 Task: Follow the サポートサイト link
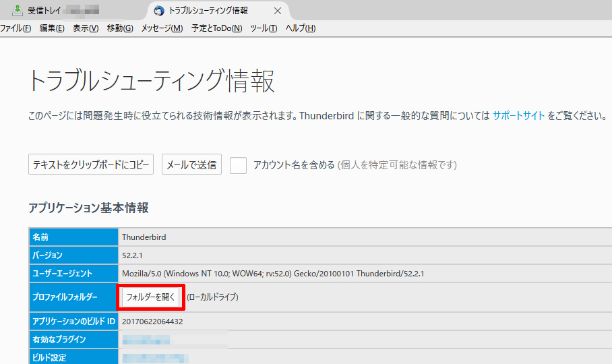coord(518,115)
